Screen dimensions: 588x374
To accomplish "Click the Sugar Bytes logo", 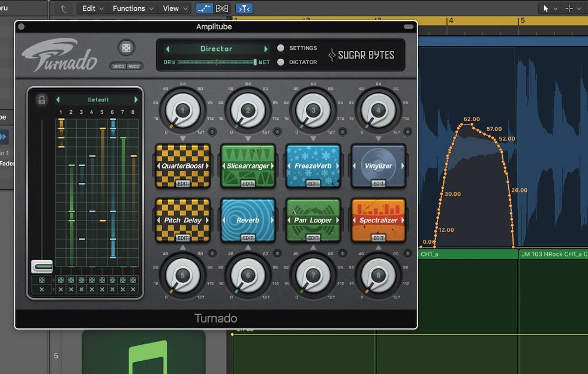I will tap(361, 55).
